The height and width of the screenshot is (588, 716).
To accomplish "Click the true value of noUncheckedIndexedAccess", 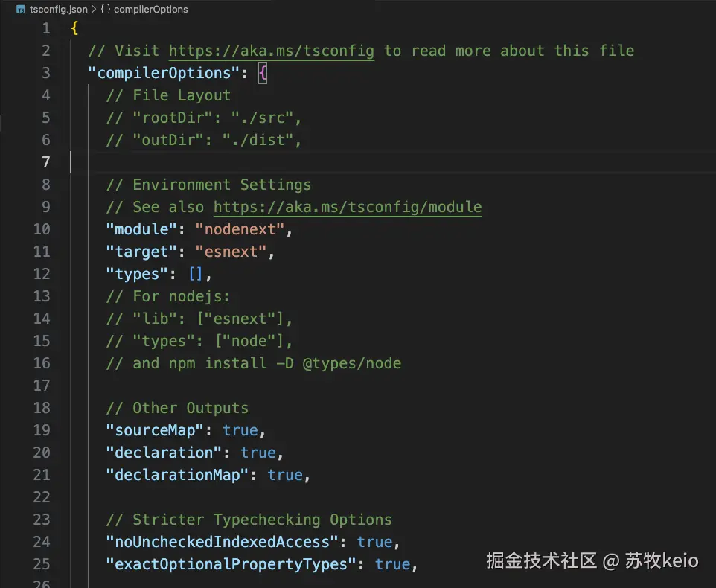I will click(374, 542).
